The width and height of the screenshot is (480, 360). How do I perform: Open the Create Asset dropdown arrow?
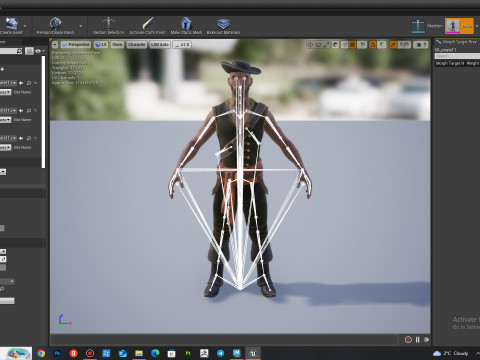[25, 26]
